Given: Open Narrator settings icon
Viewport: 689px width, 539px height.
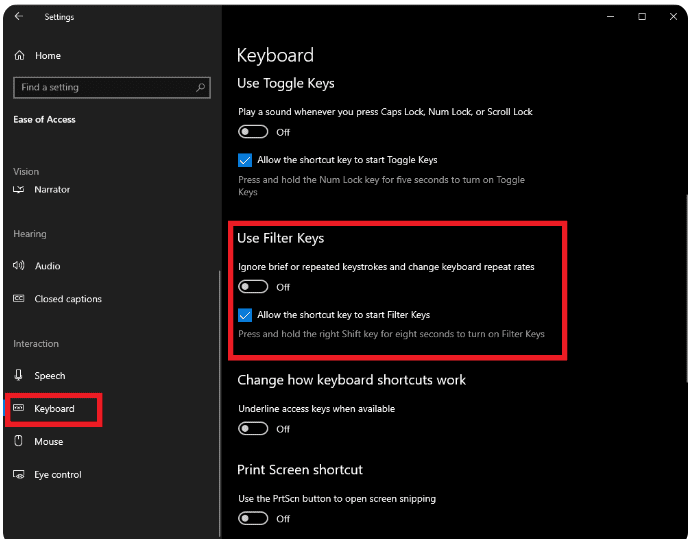Looking at the screenshot, I should [18, 189].
